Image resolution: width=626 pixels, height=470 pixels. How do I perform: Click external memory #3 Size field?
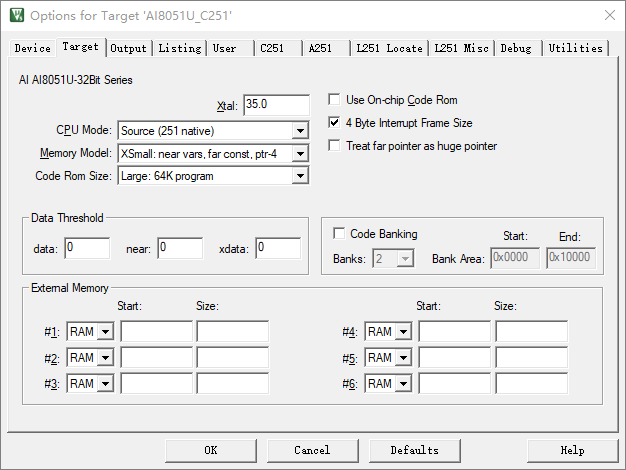coord(233,383)
